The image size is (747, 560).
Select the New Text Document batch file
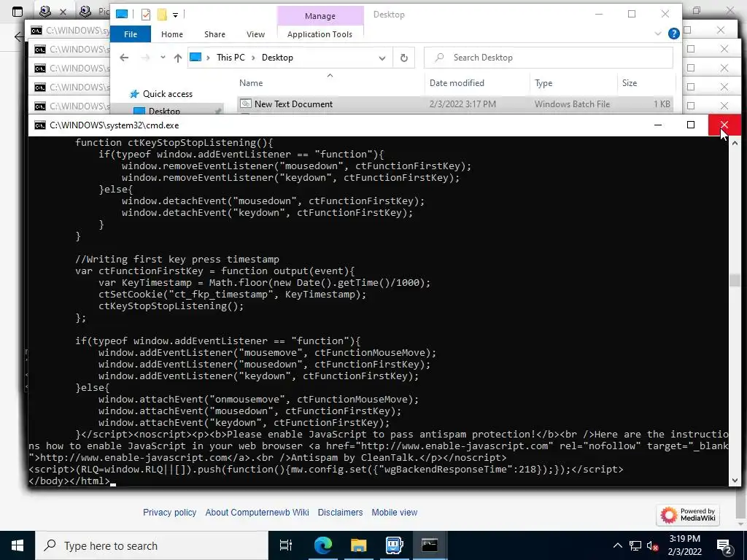293,104
